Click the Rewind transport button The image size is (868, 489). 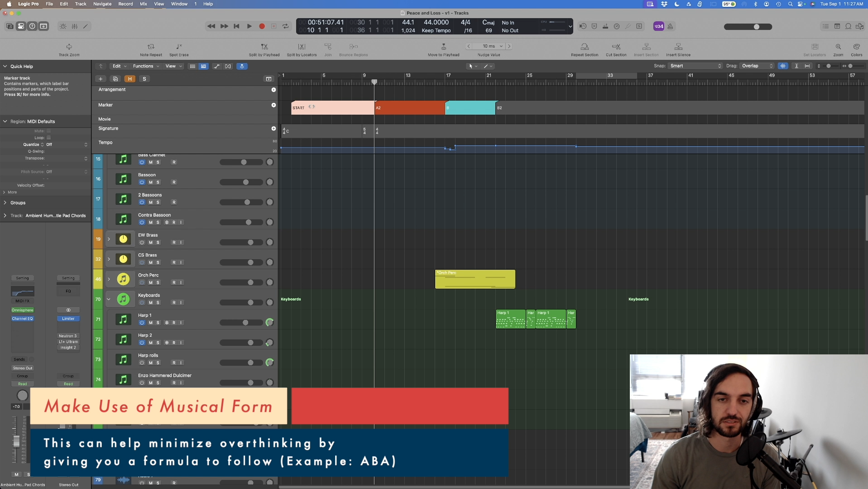(x=211, y=26)
